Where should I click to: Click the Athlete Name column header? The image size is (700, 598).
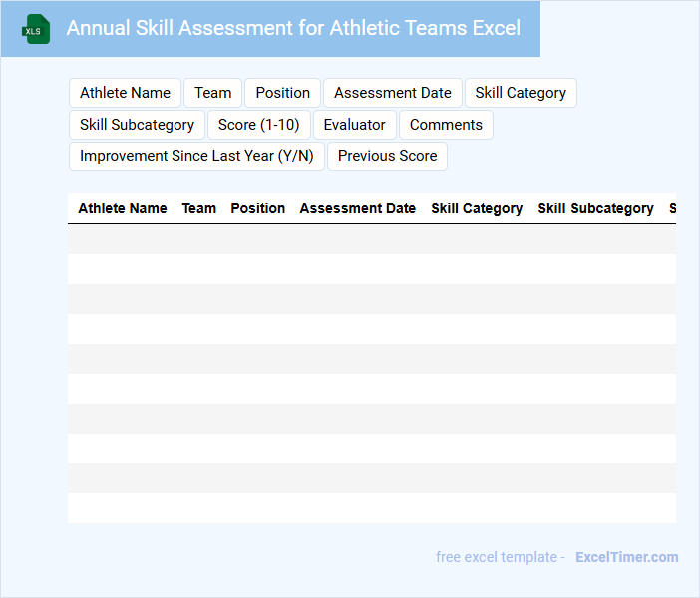click(122, 209)
